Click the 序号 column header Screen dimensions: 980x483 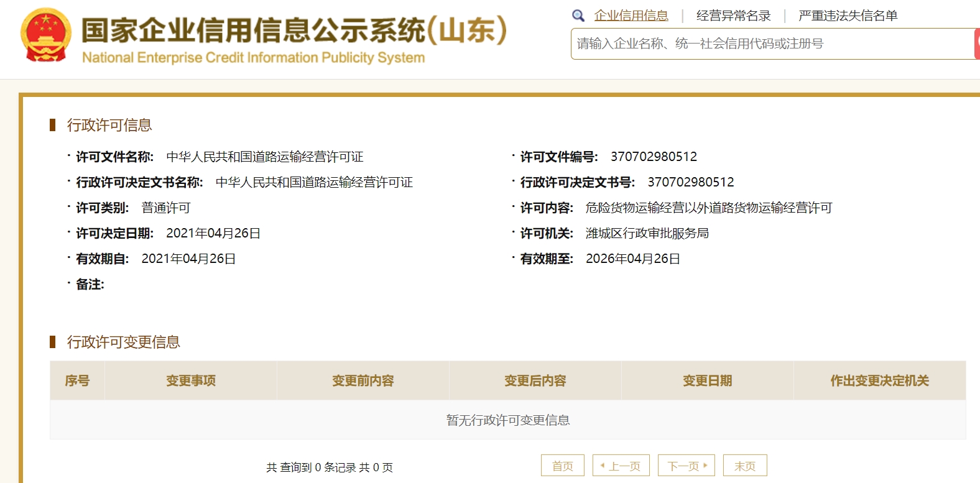point(77,380)
